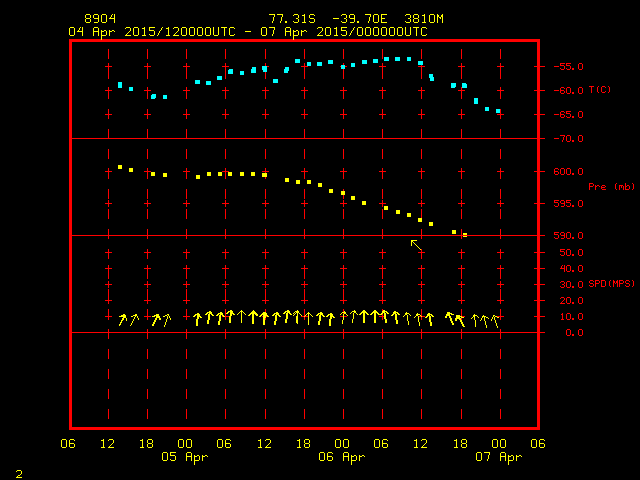The image size is (640, 480).
Task: Click the rightmost 06 time axis label
Action: click(x=538, y=444)
